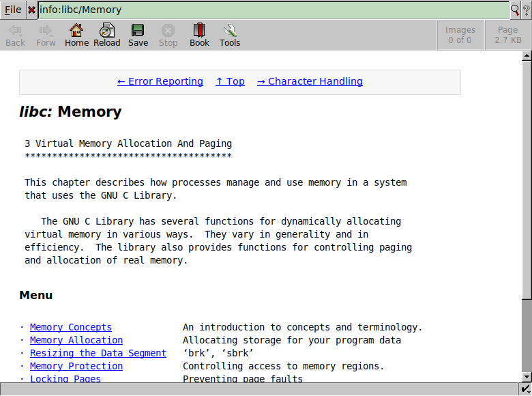The height and width of the screenshot is (396, 532).
Task: Click the scrollbar down arrow
Action: [527, 376]
